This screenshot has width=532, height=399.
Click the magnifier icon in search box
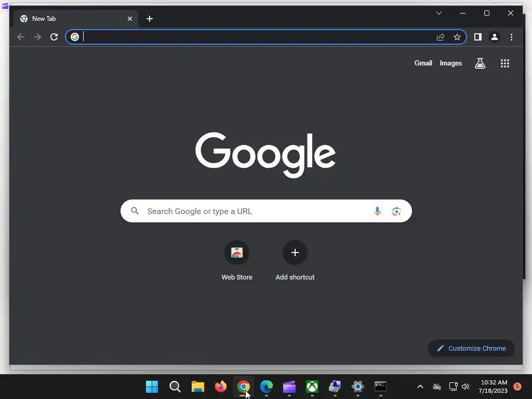pyautogui.click(x=135, y=211)
